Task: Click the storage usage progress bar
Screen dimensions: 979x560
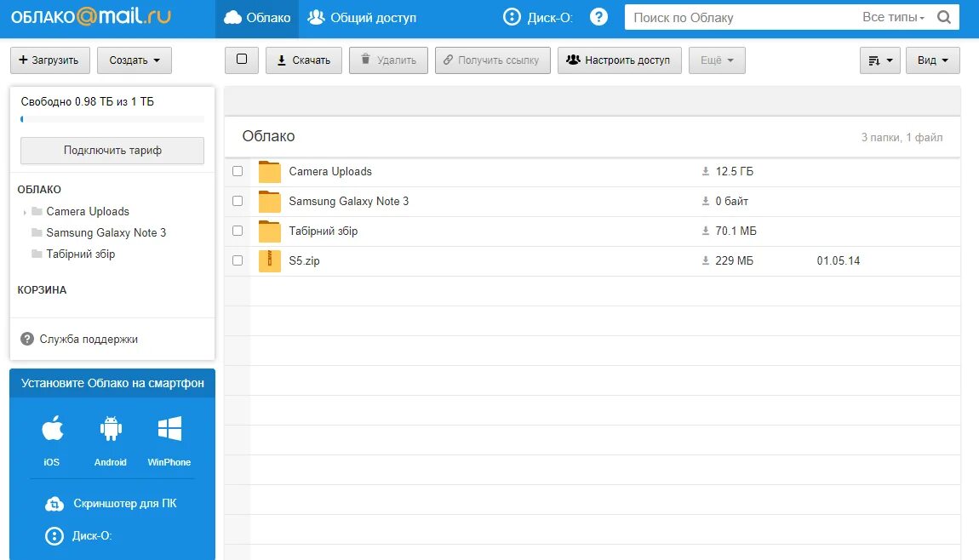Action: (x=112, y=119)
